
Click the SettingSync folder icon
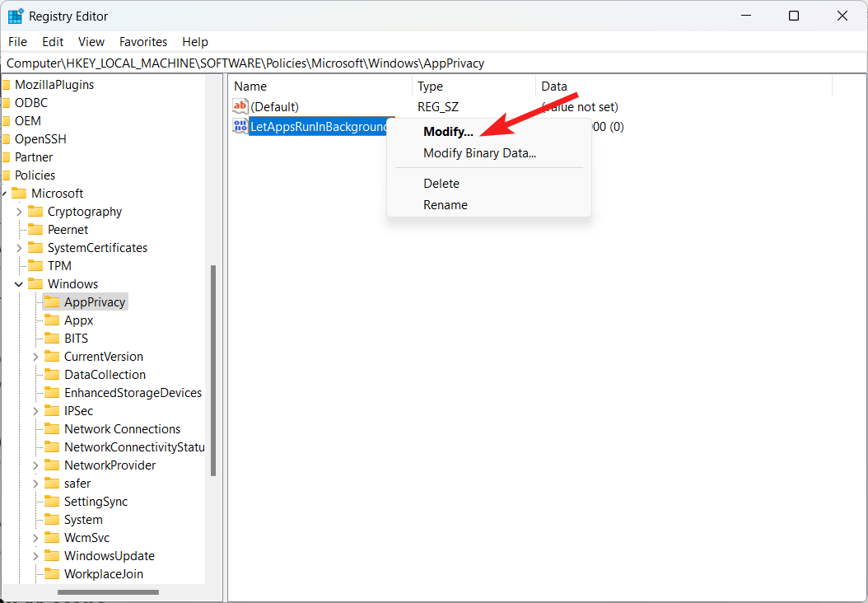[x=52, y=502]
